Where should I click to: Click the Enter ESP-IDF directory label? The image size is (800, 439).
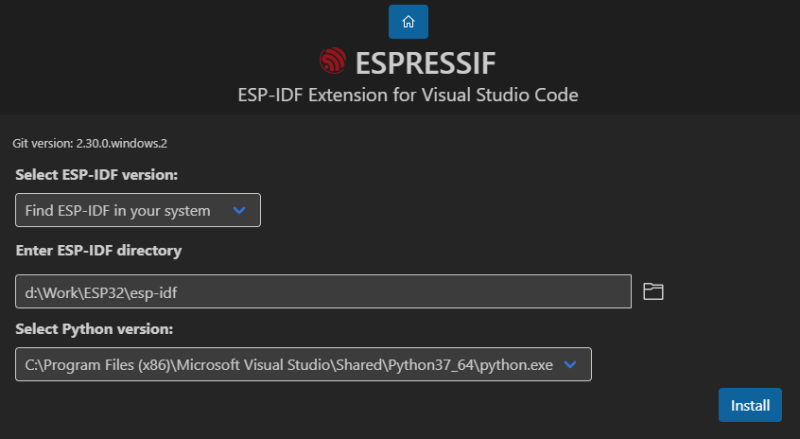[98, 251]
